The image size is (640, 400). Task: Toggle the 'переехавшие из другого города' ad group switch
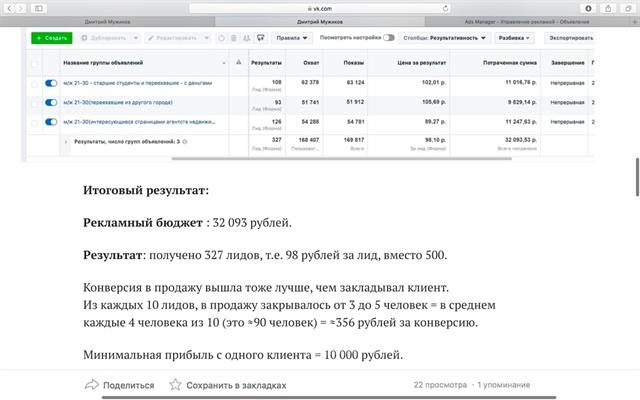pyautogui.click(x=51, y=104)
